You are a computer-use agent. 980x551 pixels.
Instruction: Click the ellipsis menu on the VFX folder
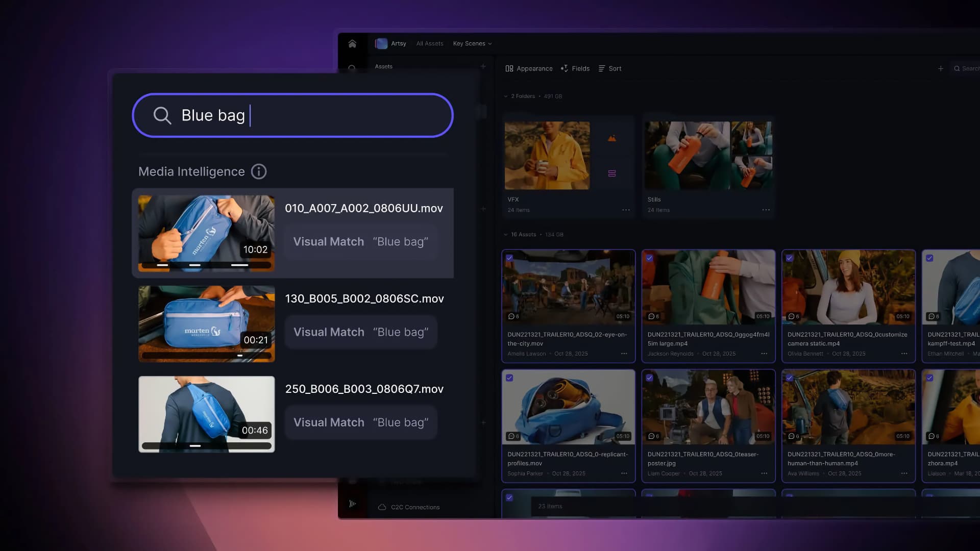[x=626, y=209]
